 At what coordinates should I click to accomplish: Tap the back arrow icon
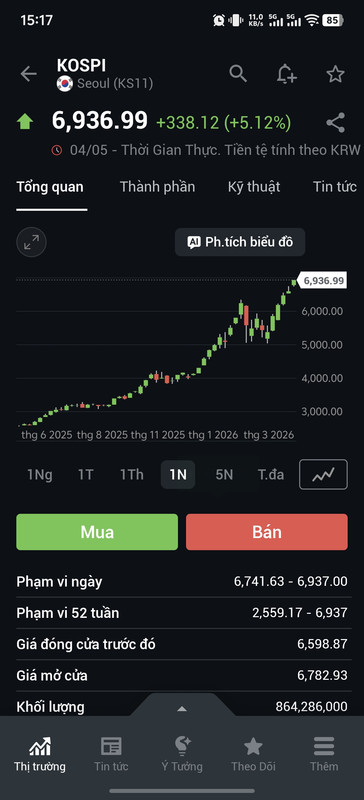28,74
